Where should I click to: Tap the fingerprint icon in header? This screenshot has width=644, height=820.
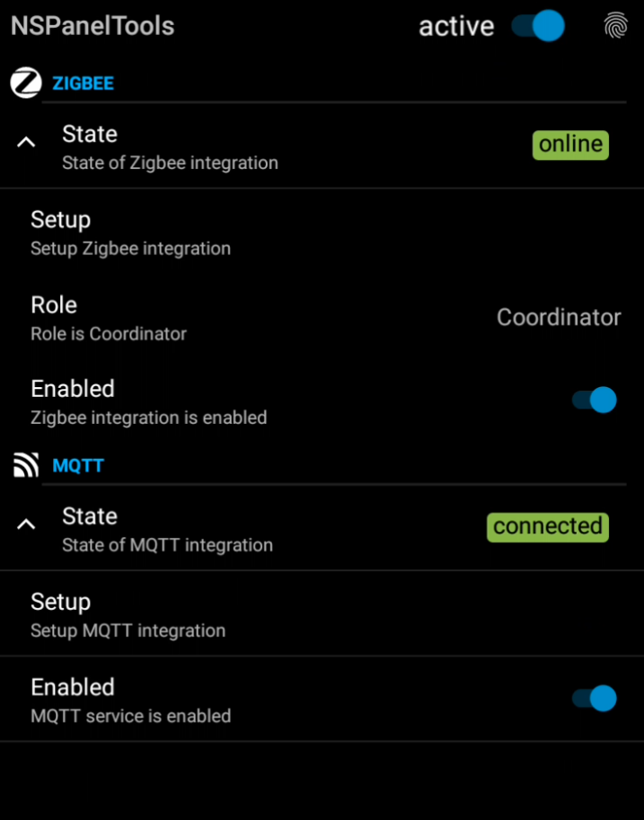615,26
